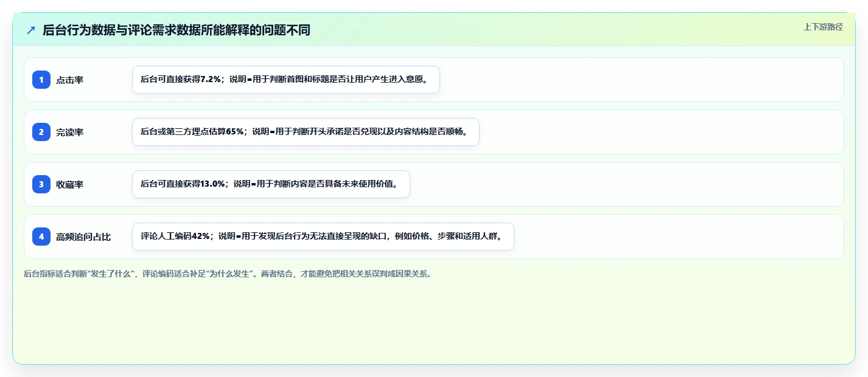
Task: Click the title 后台行为数据与评论需求数据所能解释的问题不同
Action: tap(177, 30)
